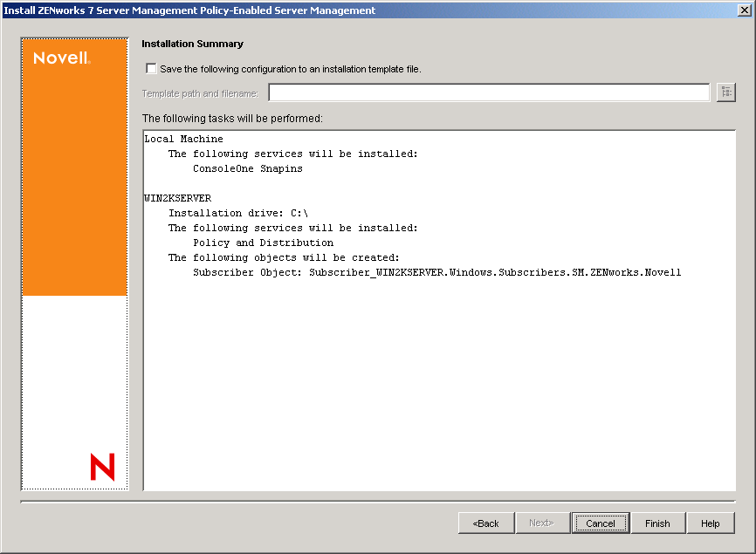Enable saving configuration to a template file
Viewport: 756px width, 554px height.
[151, 68]
